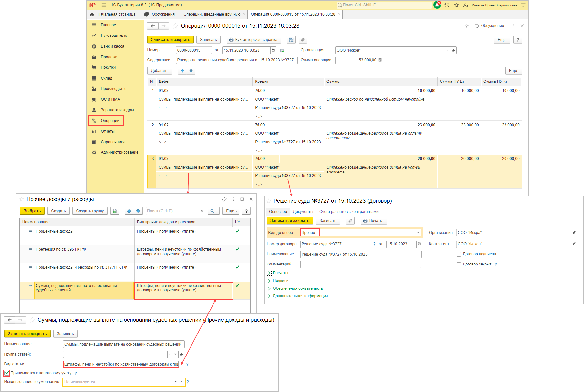Click the Добавить button

coord(160,71)
